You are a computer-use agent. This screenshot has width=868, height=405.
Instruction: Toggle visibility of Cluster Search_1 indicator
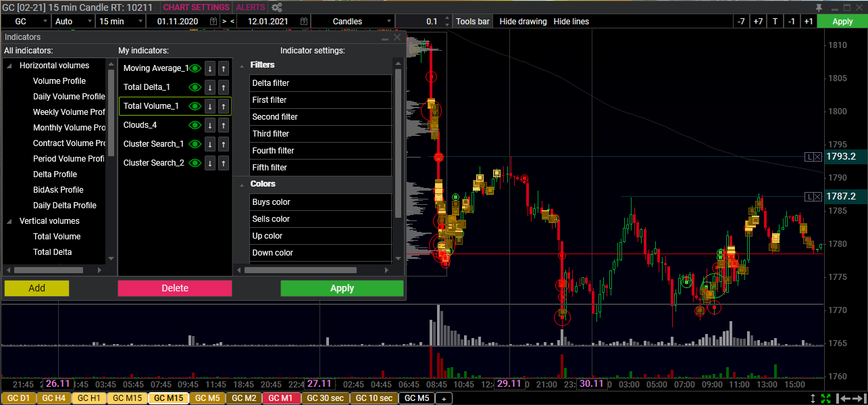pos(195,144)
